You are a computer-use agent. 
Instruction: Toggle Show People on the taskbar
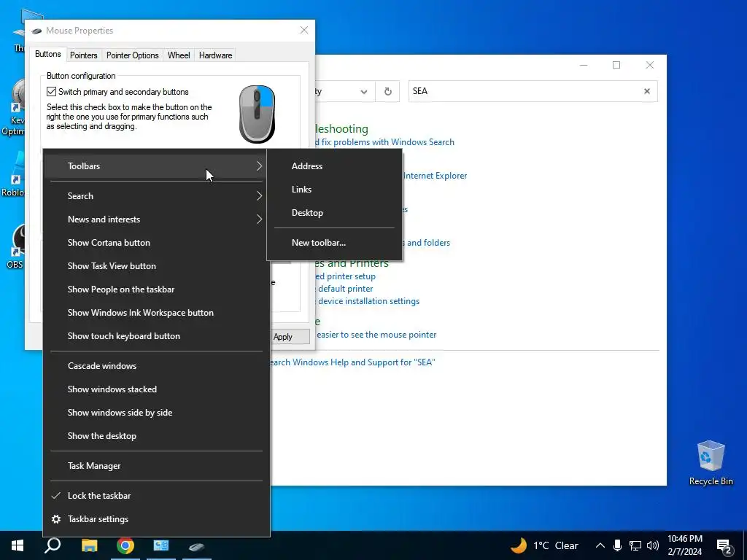coord(157,289)
